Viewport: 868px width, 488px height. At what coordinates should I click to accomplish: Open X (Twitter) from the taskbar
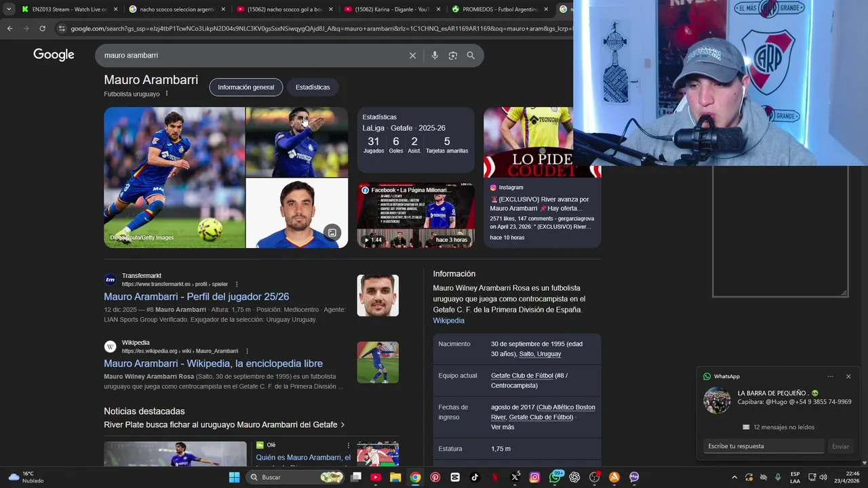515,477
